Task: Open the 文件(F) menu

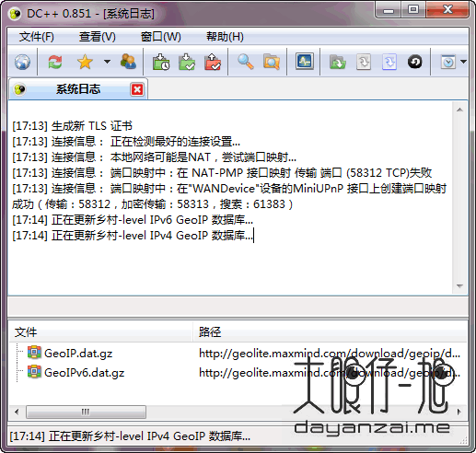Action: tap(37, 37)
